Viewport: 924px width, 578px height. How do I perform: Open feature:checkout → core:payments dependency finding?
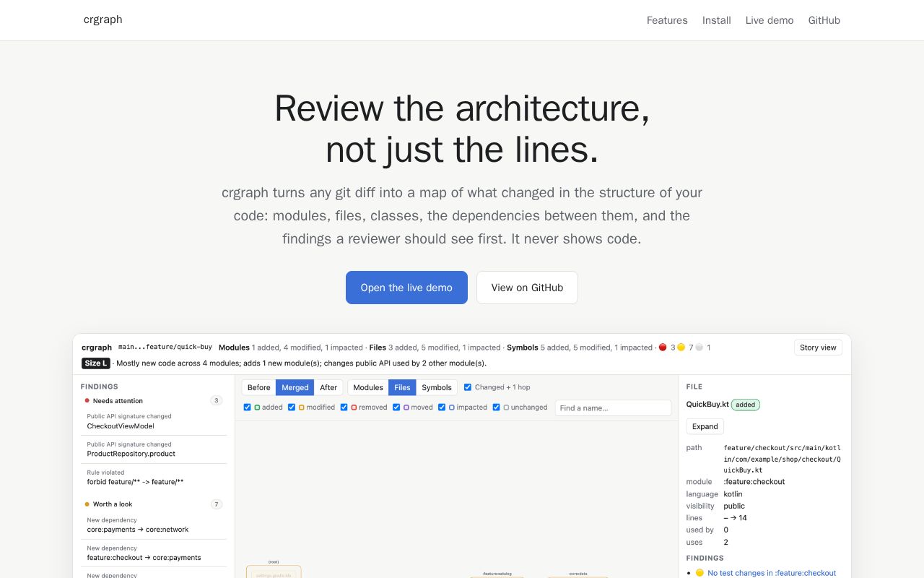(x=153, y=553)
